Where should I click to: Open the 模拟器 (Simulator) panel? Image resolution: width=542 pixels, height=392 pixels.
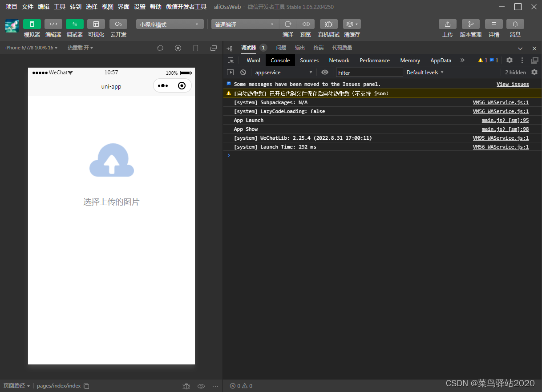coord(32,28)
